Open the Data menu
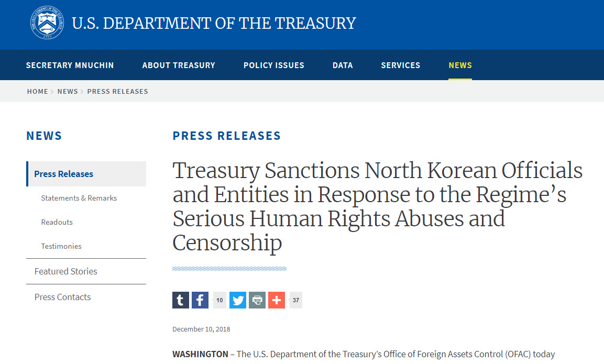604x364 pixels. 343,65
